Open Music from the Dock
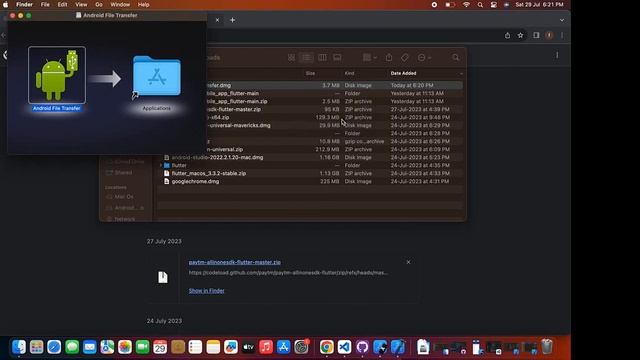Image resolution: width=640 pixels, height=360 pixels. point(266,347)
